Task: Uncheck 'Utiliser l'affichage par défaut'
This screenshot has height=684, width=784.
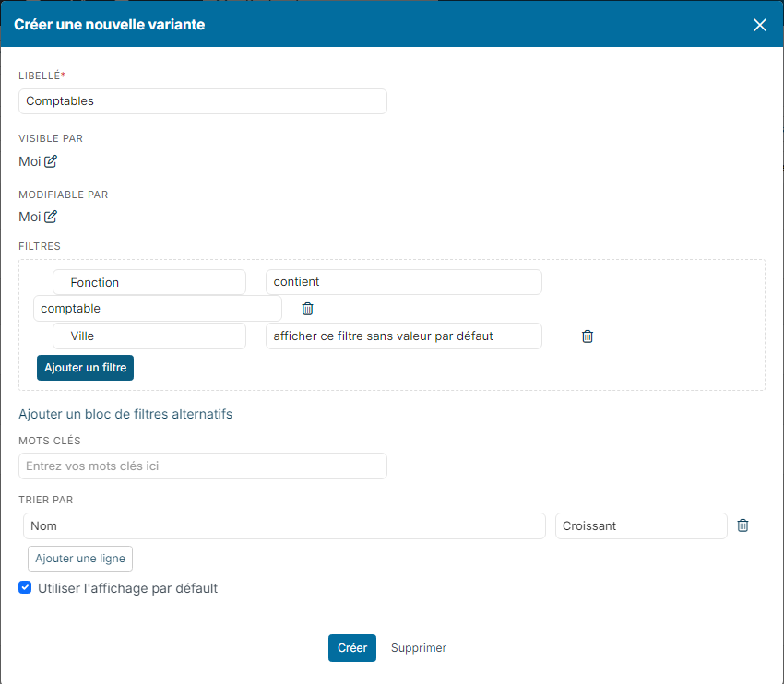Action: (25, 587)
